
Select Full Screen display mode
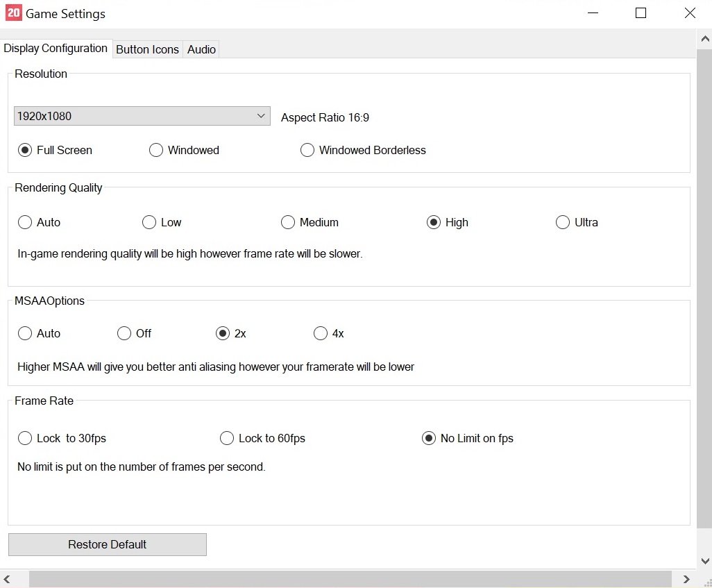25,150
